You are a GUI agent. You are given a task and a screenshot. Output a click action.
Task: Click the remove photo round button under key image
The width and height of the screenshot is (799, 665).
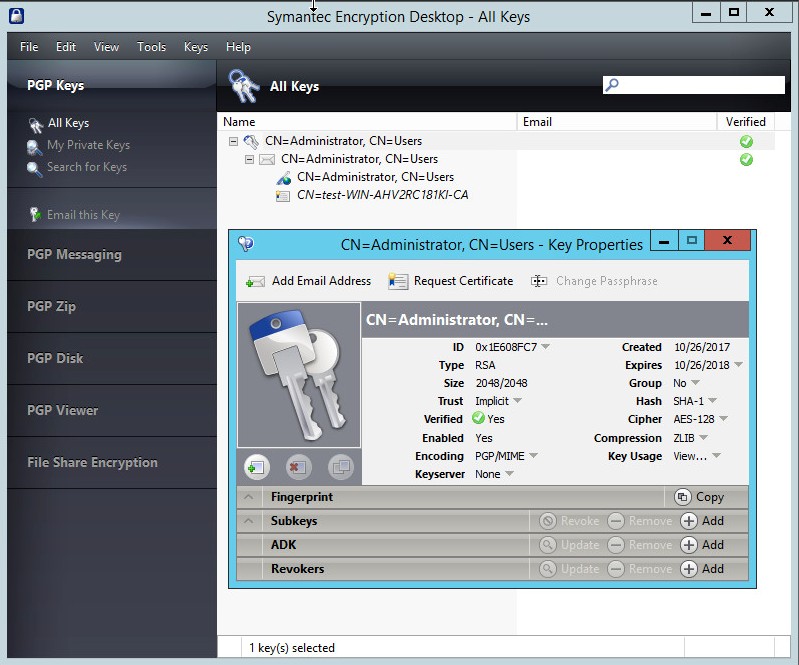click(299, 467)
